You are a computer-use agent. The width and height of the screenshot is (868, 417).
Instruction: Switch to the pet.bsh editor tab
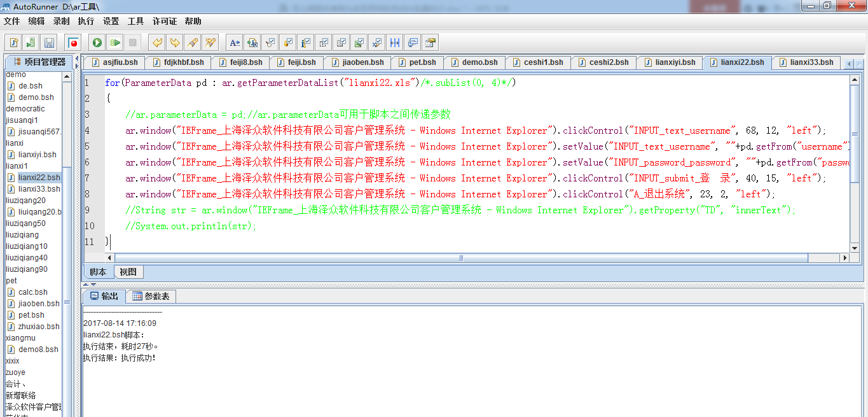coord(417,62)
